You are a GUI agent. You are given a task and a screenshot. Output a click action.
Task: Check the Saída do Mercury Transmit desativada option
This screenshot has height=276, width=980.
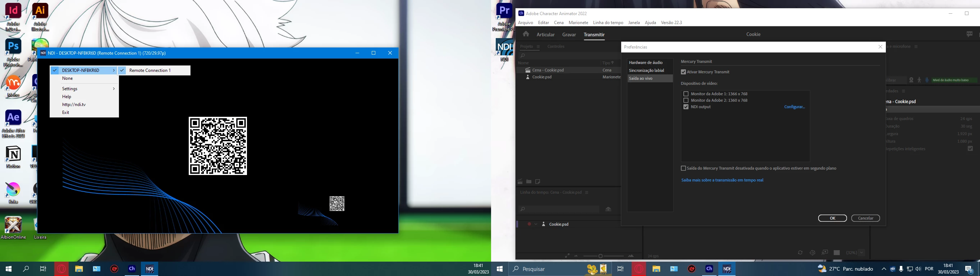[x=683, y=169]
